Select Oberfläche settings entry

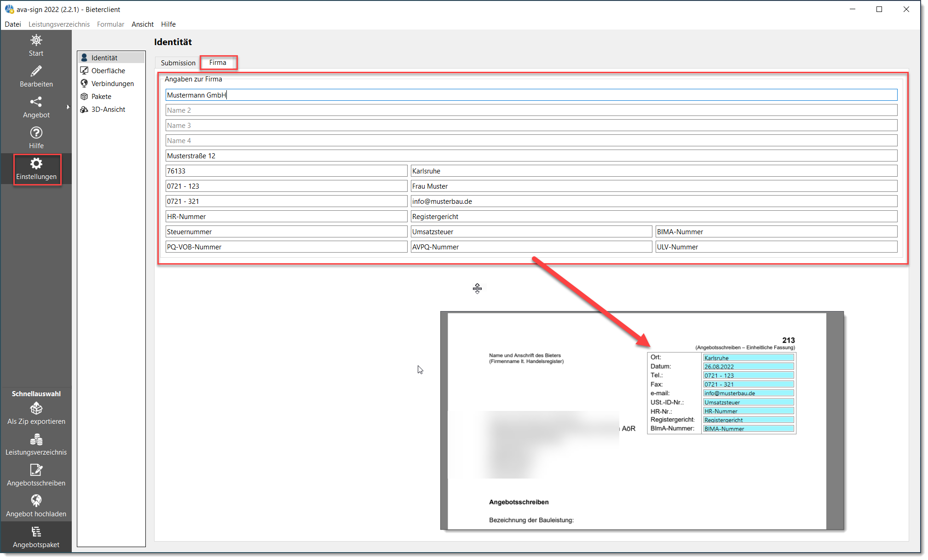coord(111,70)
